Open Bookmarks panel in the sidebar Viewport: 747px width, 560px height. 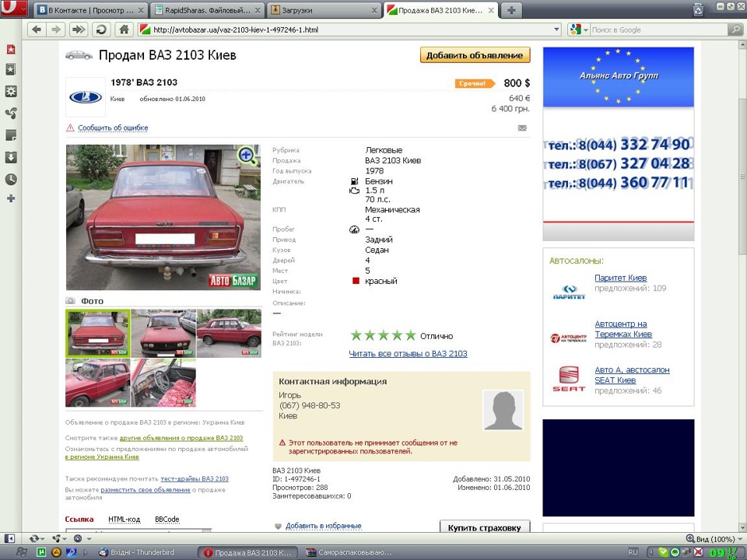click(x=11, y=69)
